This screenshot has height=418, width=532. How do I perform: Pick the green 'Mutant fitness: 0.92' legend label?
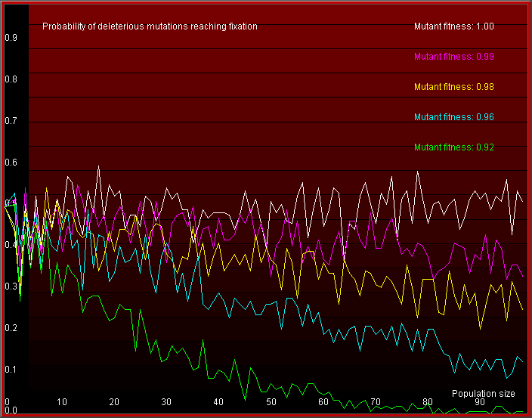click(453, 147)
